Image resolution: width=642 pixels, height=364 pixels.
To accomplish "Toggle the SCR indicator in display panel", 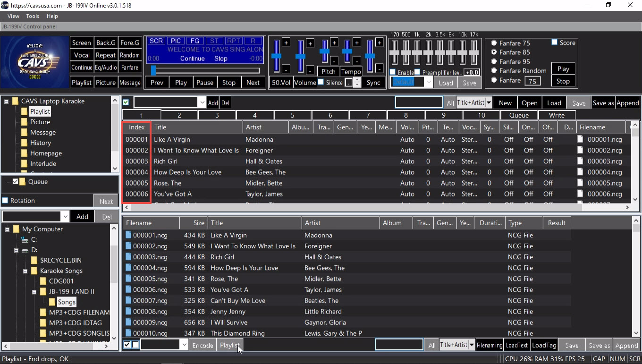I will point(156,41).
